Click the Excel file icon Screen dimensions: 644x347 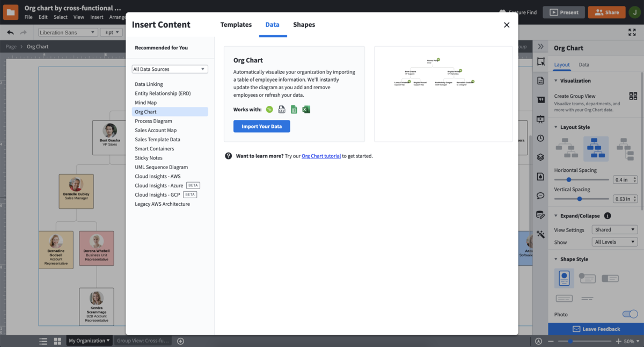point(306,110)
